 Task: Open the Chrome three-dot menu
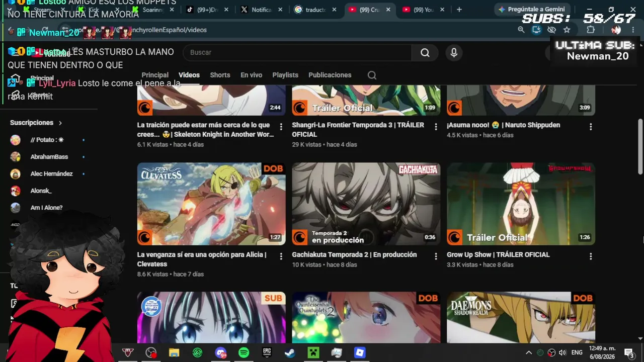tap(633, 30)
